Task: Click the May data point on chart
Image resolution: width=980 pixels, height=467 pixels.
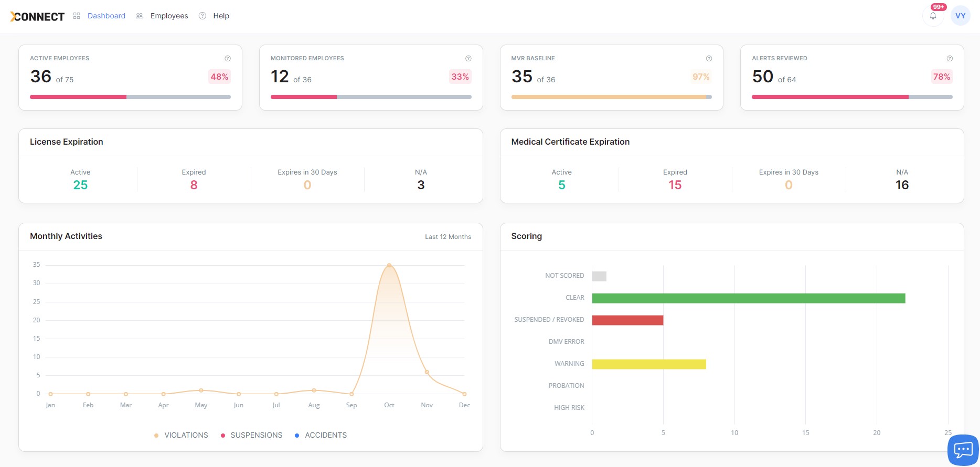Action: pyautogui.click(x=201, y=390)
